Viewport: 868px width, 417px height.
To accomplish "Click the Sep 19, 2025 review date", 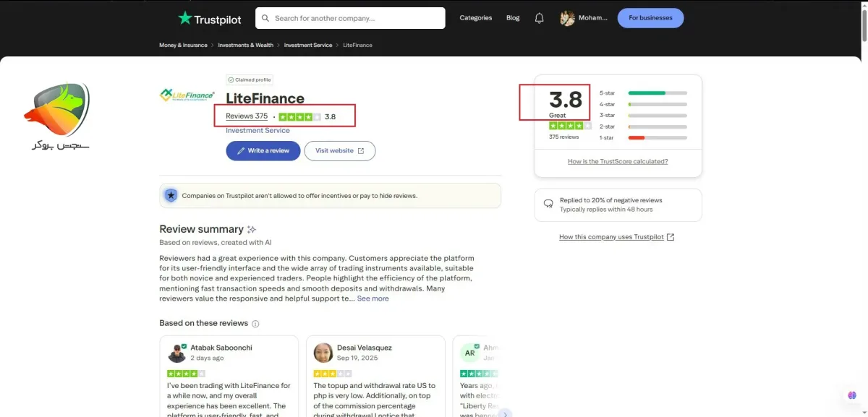I will coord(357,358).
